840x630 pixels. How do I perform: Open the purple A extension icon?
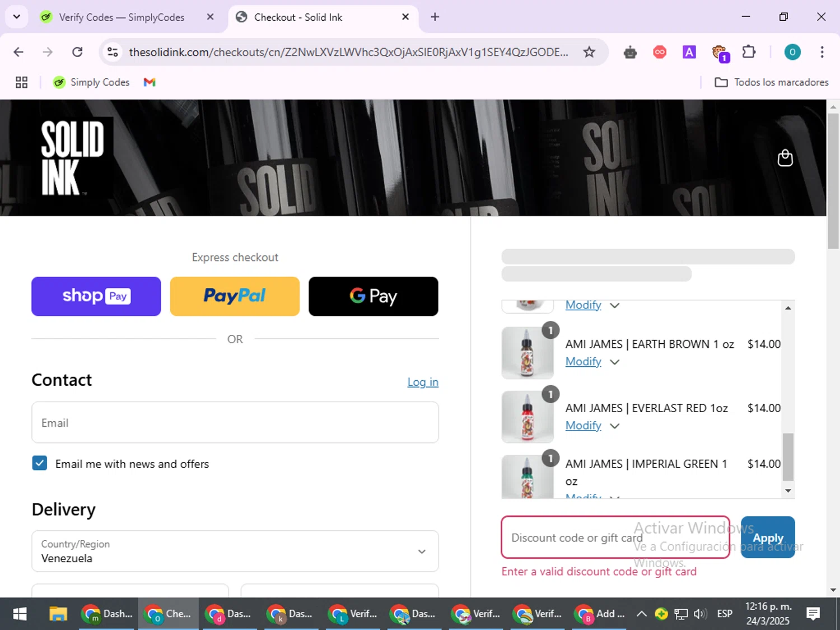(x=689, y=52)
